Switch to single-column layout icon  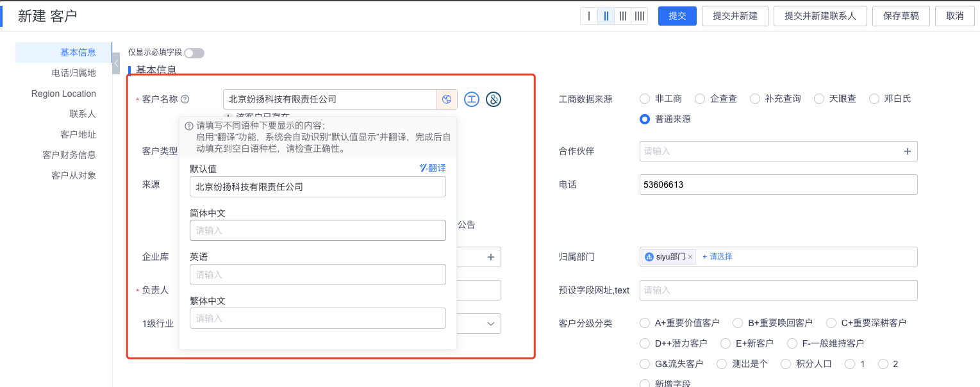(x=589, y=16)
